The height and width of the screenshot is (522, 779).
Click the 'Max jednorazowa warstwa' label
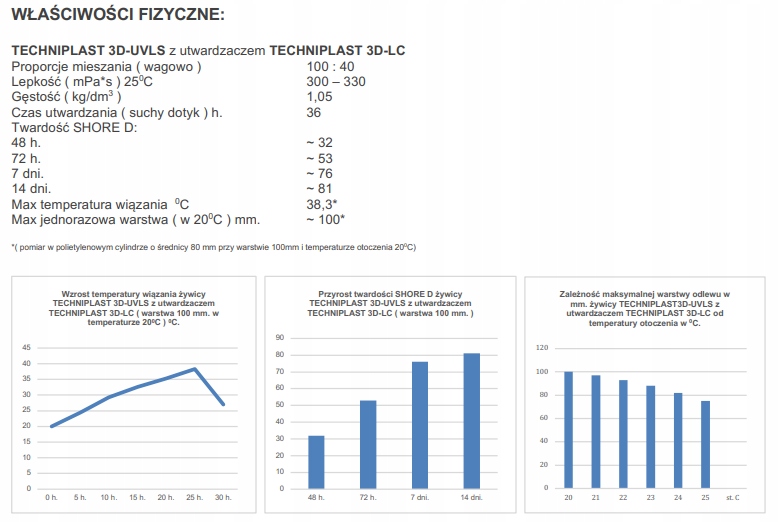[136, 220]
